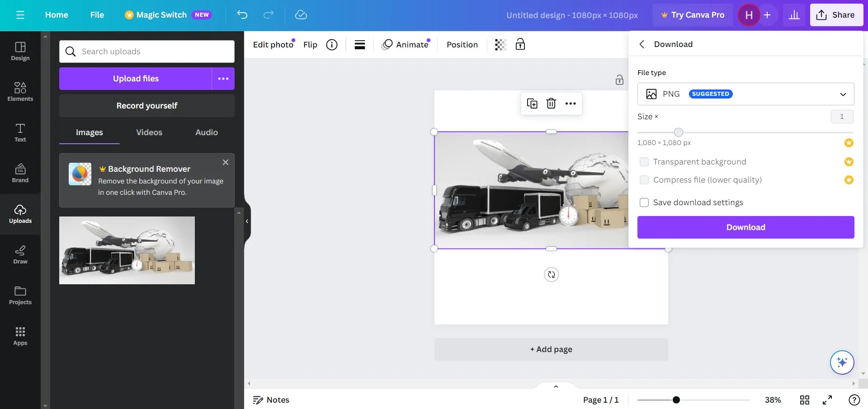Adjust the zoom slider
The width and height of the screenshot is (868, 409).
coord(675,400)
